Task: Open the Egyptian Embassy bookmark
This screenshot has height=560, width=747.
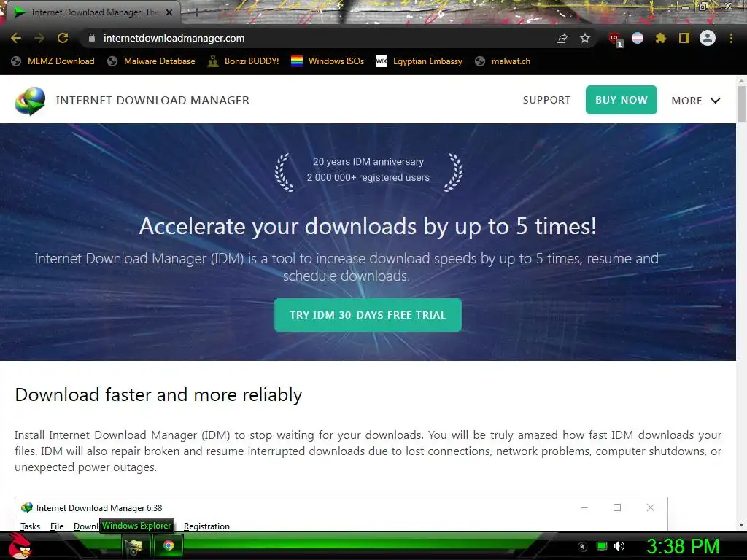Action: coord(419,61)
